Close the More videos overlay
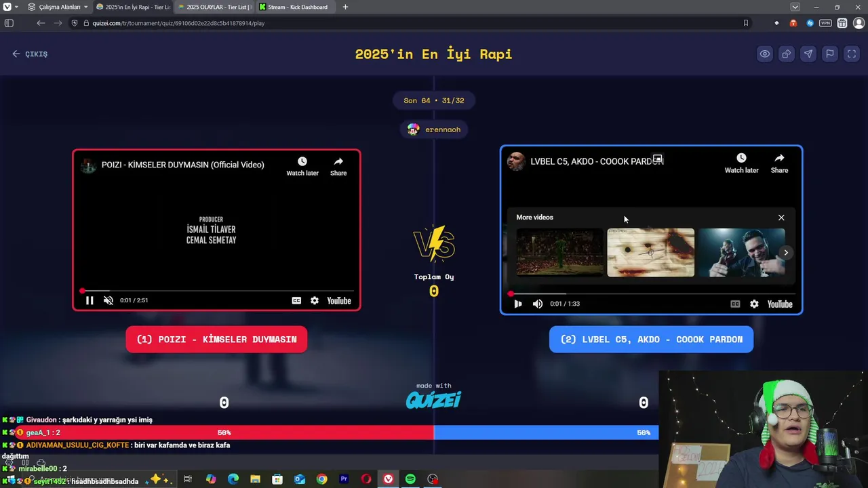The image size is (868, 488). [x=781, y=218]
